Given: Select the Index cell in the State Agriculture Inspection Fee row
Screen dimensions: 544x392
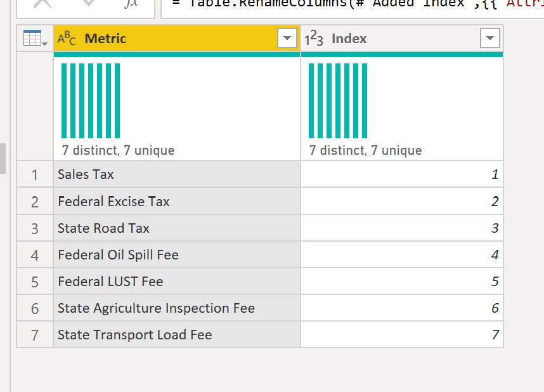Looking at the screenshot, I should [402, 308].
